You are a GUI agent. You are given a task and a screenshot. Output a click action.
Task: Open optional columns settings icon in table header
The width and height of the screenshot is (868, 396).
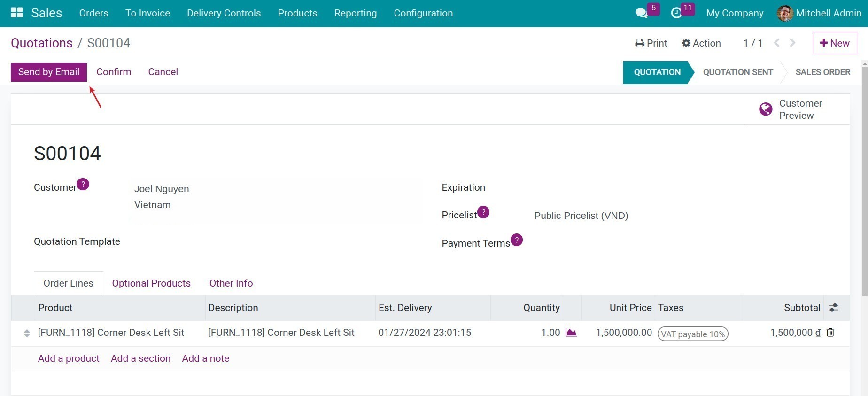click(x=834, y=308)
